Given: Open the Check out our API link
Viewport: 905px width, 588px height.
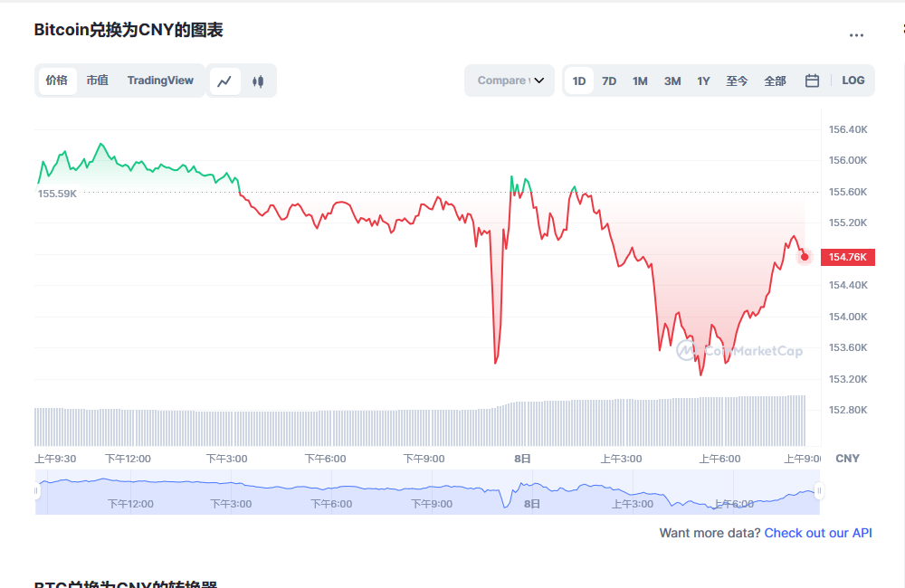Looking at the screenshot, I should click(817, 533).
